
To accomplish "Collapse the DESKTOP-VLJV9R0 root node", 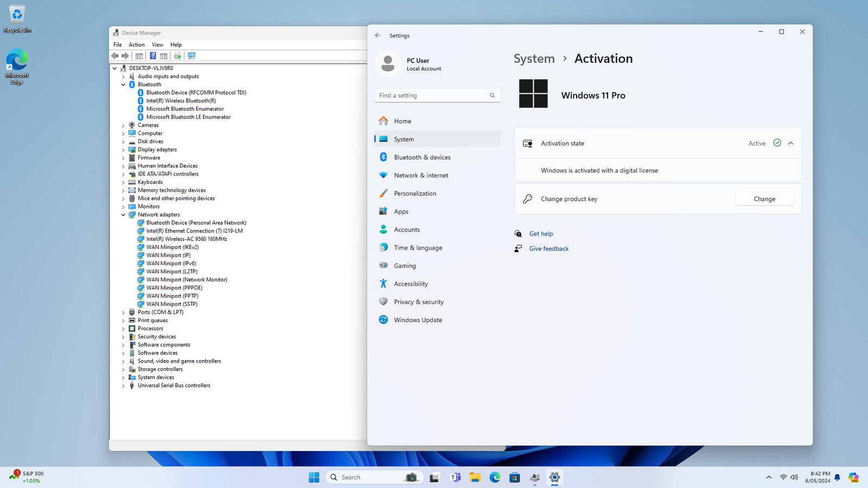I will pos(114,68).
